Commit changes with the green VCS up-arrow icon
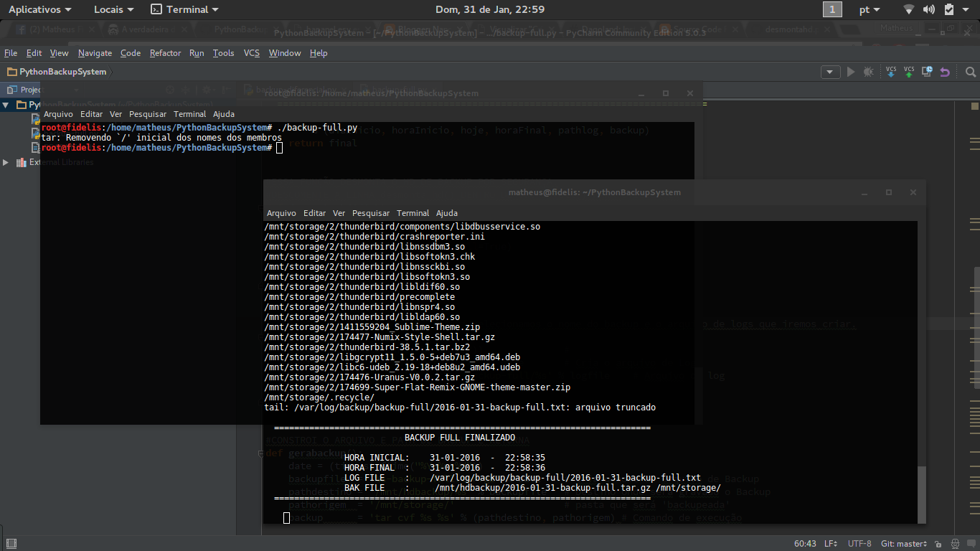 [x=908, y=72]
